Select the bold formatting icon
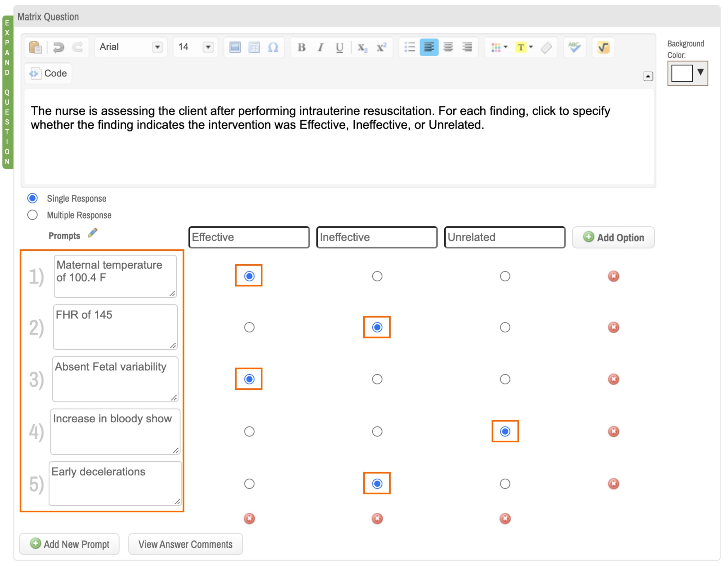 302,47
